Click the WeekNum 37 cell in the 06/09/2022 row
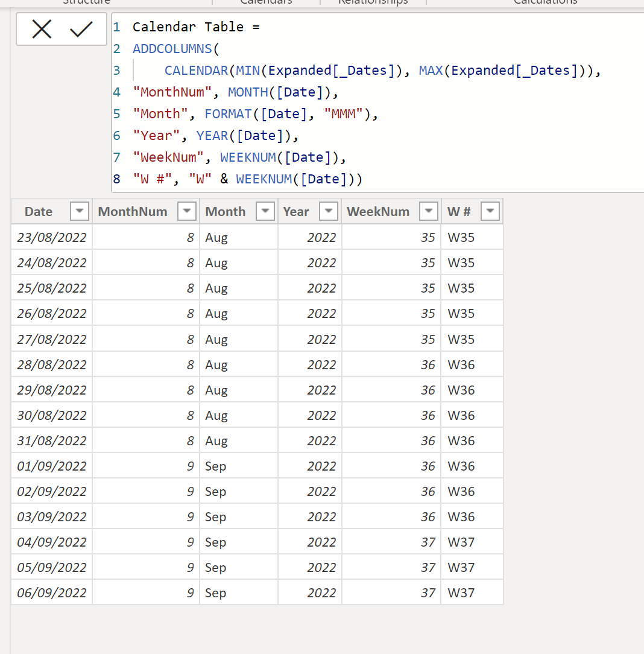644x654 pixels. pos(391,592)
